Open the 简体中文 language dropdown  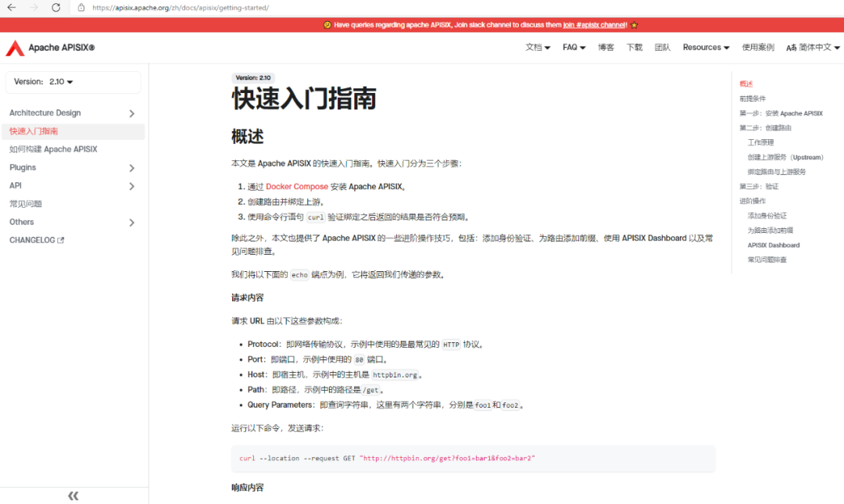coord(813,48)
